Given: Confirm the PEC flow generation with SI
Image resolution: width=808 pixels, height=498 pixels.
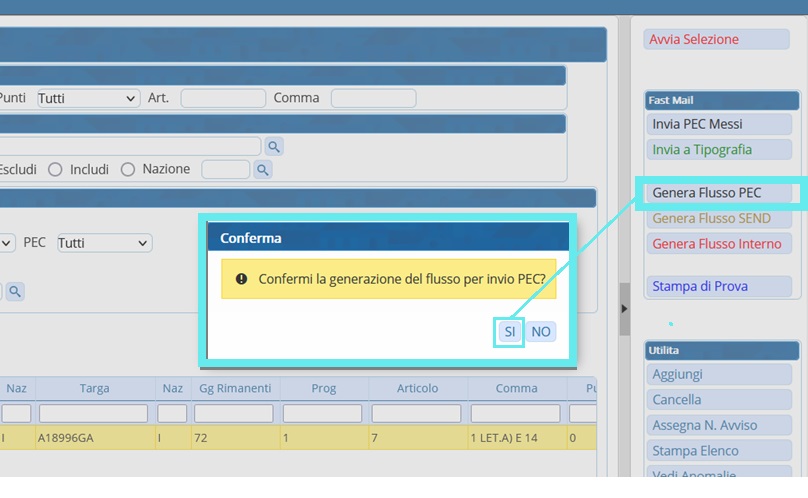Looking at the screenshot, I should pyautogui.click(x=509, y=332).
